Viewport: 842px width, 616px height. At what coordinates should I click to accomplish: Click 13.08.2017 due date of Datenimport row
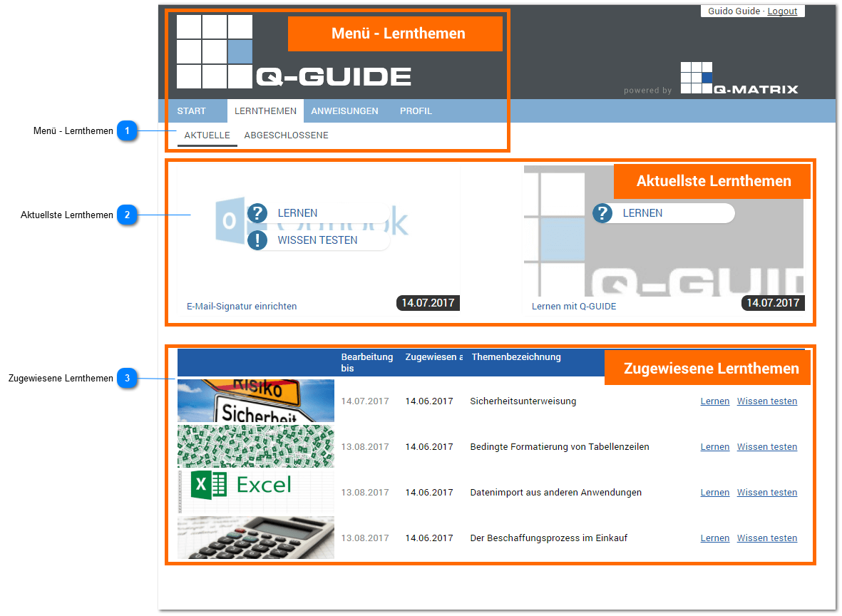pos(365,493)
